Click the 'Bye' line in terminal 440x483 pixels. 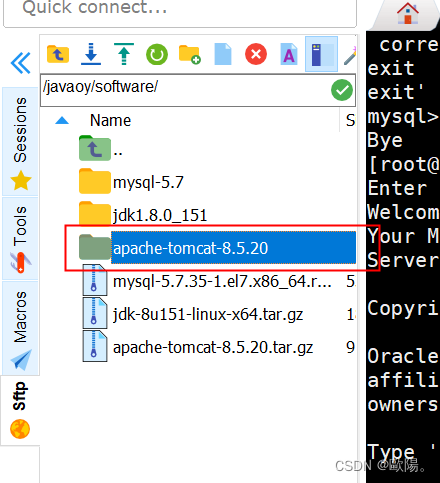point(385,140)
